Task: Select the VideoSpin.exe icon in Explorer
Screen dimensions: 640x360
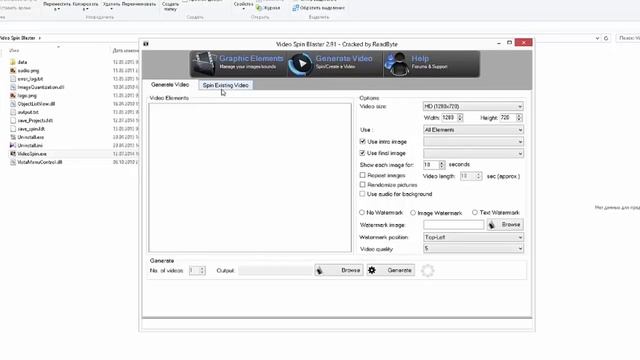Action: pos(13,154)
